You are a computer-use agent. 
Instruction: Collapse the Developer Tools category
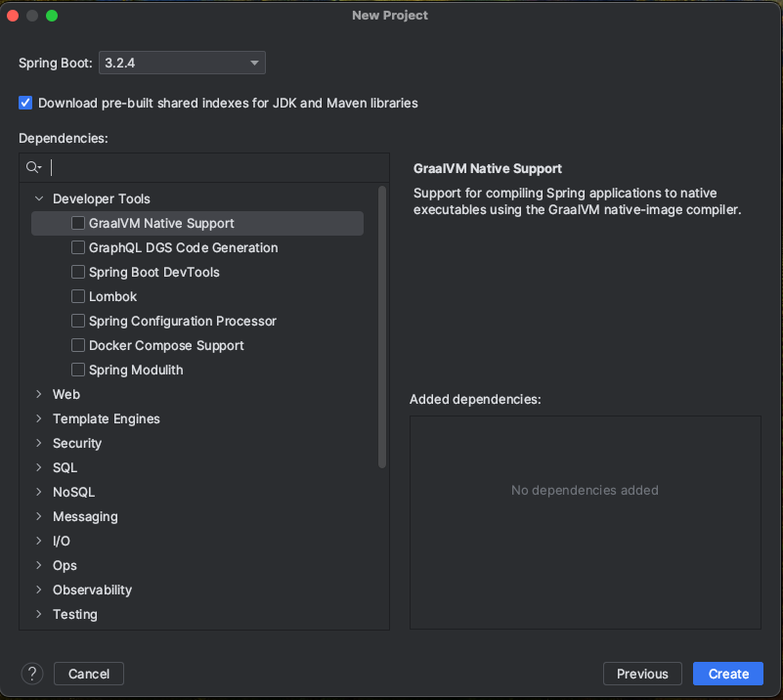[x=39, y=198]
